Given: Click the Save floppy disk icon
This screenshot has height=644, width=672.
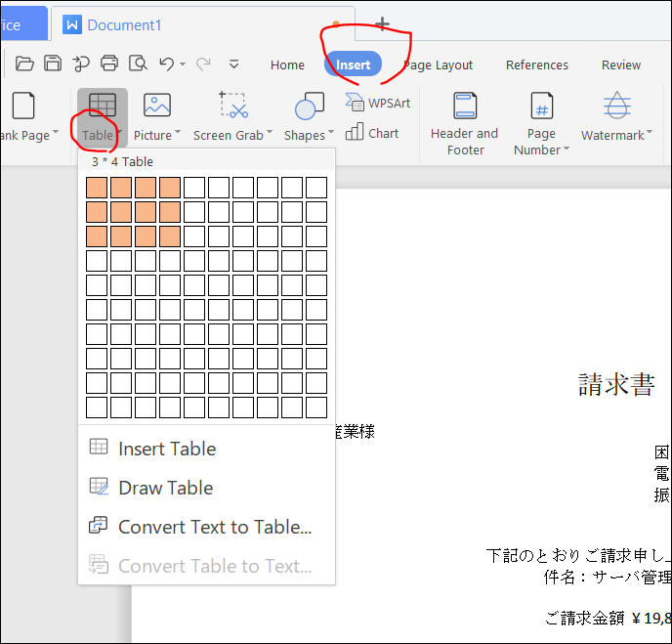Looking at the screenshot, I should (x=53, y=64).
